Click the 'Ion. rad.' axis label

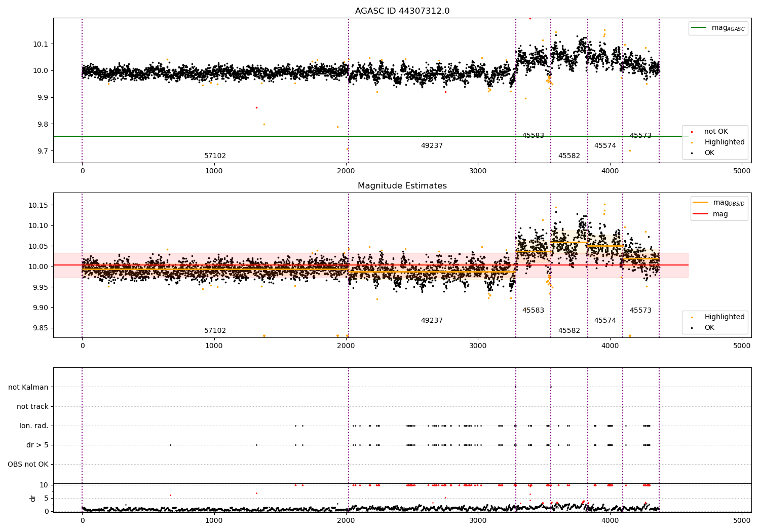coord(34,426)
